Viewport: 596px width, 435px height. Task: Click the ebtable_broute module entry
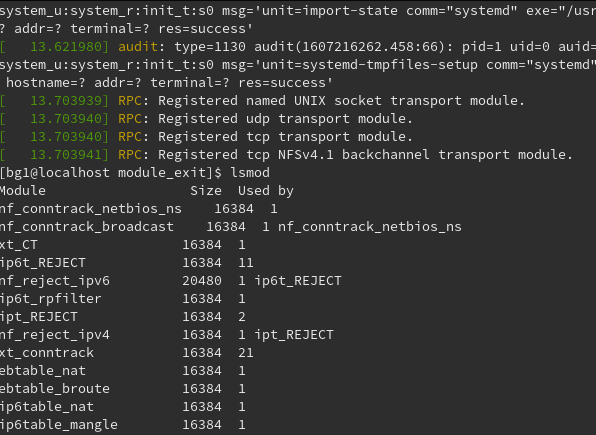pos(55,389)
